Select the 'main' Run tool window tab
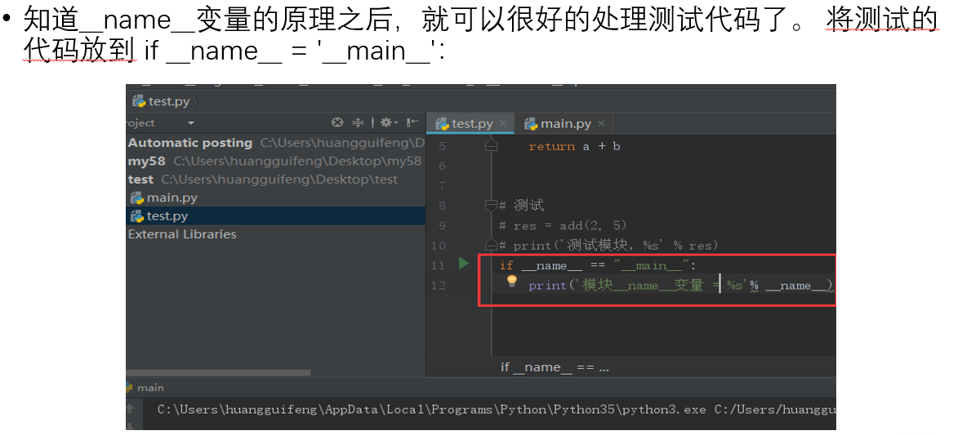 (145, 388)
